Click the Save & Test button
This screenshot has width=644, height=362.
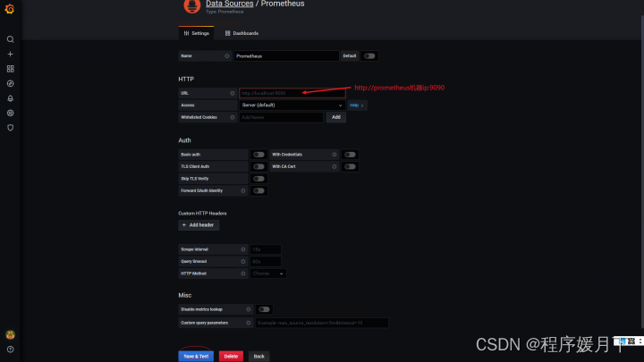tap(196, 357)
